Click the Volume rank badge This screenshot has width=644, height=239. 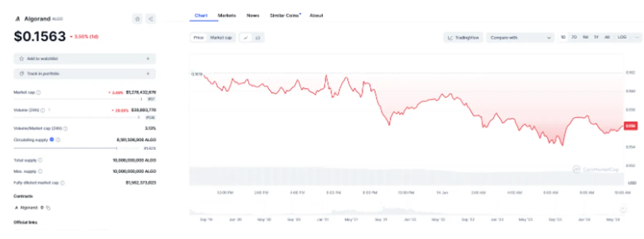point(151,118)
